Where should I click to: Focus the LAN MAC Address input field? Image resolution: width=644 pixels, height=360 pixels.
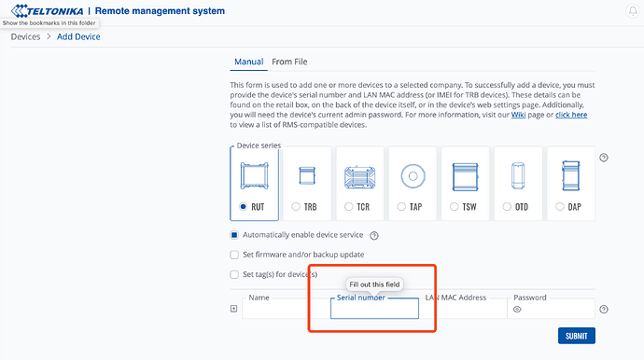(463, 309)
